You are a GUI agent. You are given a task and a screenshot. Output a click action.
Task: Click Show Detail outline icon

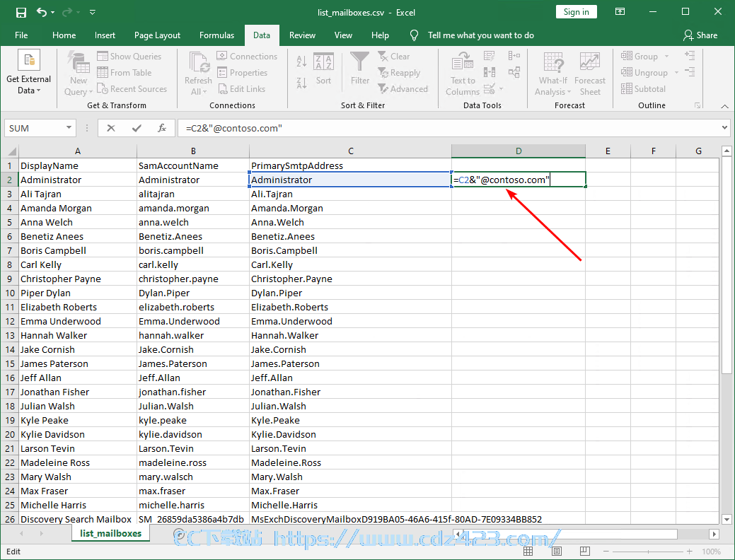click(x=690, y=56)
